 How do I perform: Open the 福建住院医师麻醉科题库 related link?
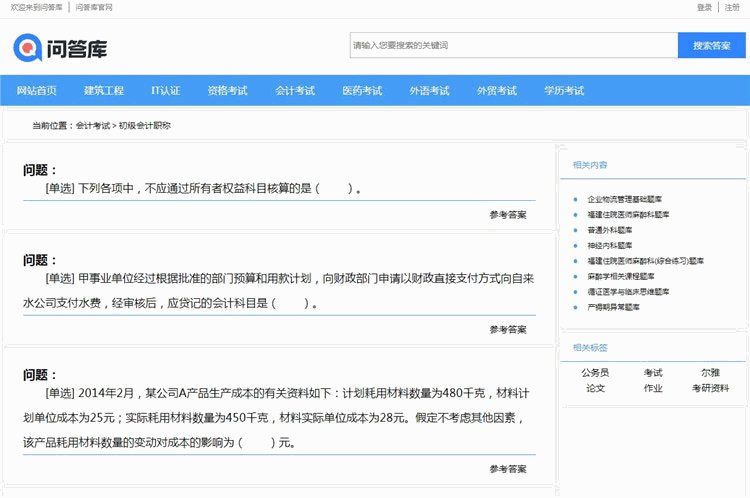point(629,214)
